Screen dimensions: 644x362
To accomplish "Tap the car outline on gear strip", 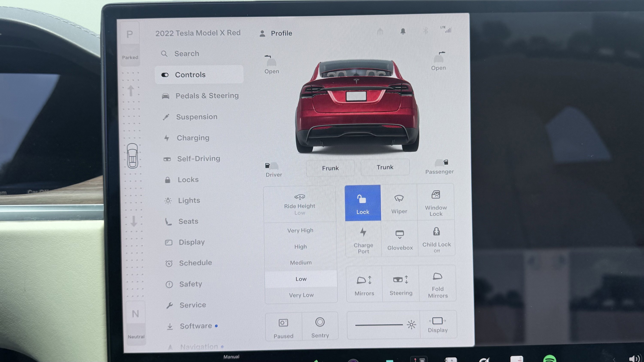I will [x=132, y=156].
